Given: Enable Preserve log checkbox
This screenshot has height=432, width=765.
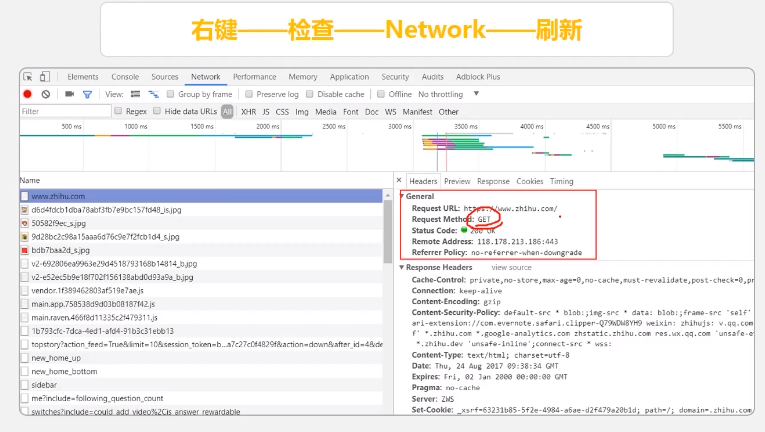Looking at the screenshot, I should (249, 94).
